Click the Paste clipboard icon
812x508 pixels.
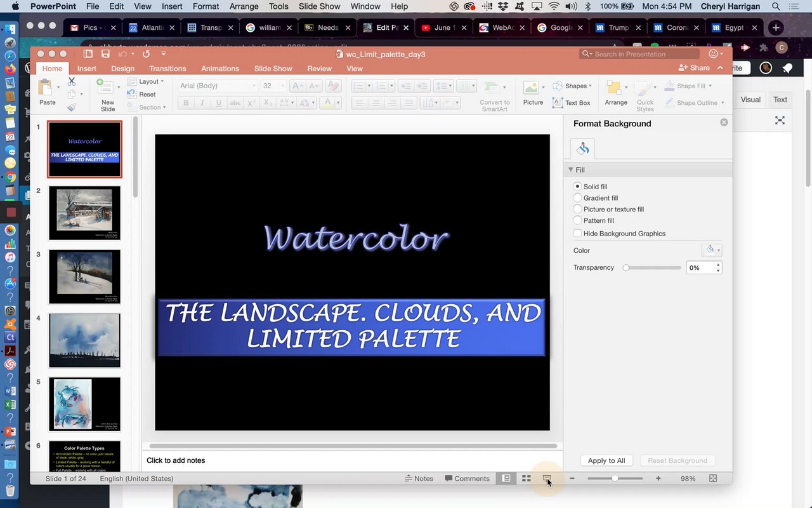tap(46, 88)
